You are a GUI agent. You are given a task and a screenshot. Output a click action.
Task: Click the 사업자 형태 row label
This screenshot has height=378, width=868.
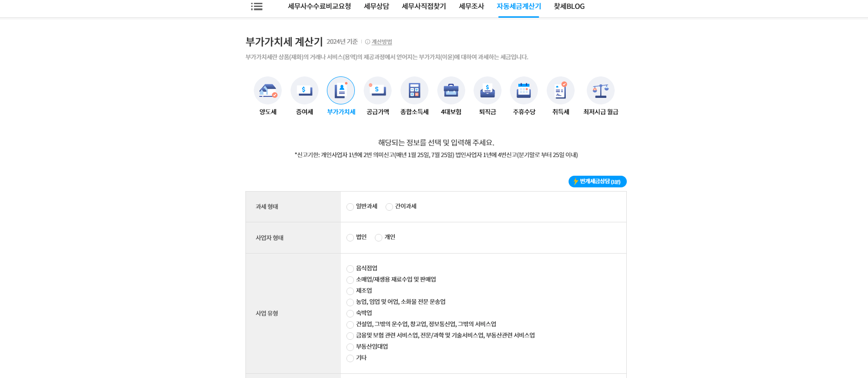pyautogui.click(x=270, y=238)
